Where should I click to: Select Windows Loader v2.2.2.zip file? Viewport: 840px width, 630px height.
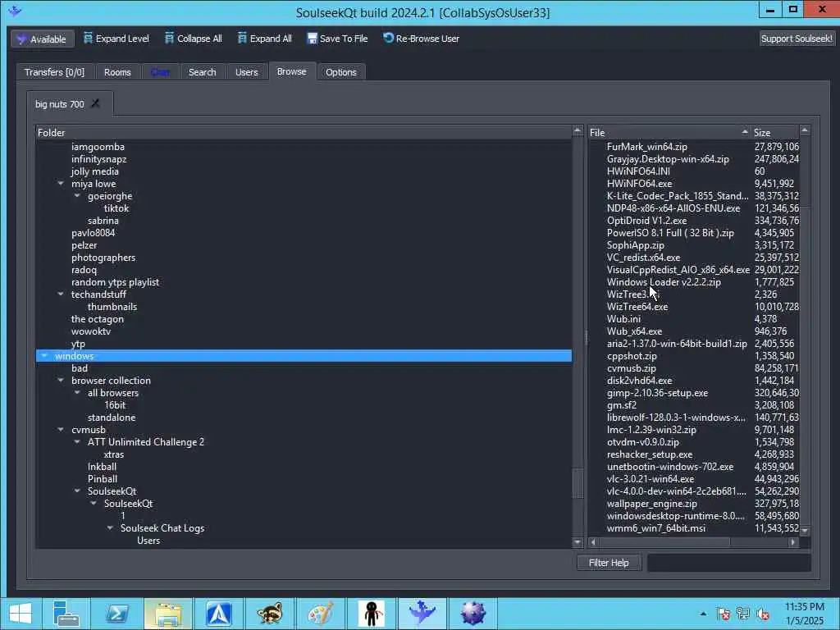click(x=664, y=282)
